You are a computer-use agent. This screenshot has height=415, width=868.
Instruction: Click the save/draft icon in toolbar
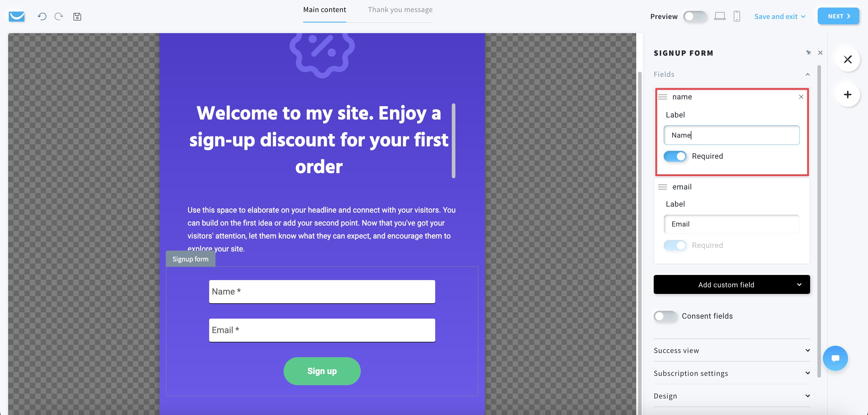77,16
